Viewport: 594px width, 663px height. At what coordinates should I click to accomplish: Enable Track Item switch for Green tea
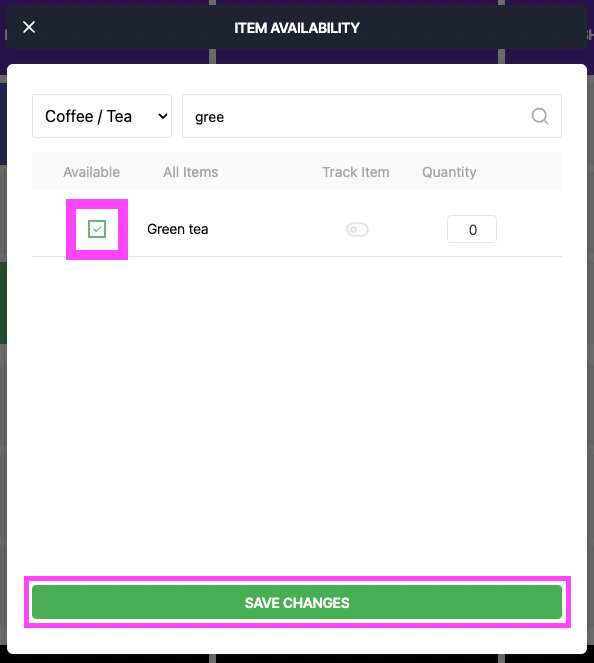357,230
